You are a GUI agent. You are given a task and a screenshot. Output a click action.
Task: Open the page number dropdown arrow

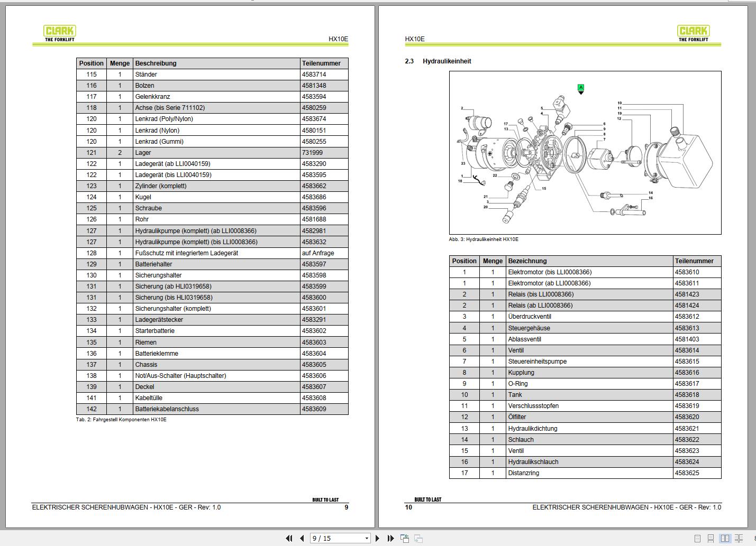pos(367,538)
